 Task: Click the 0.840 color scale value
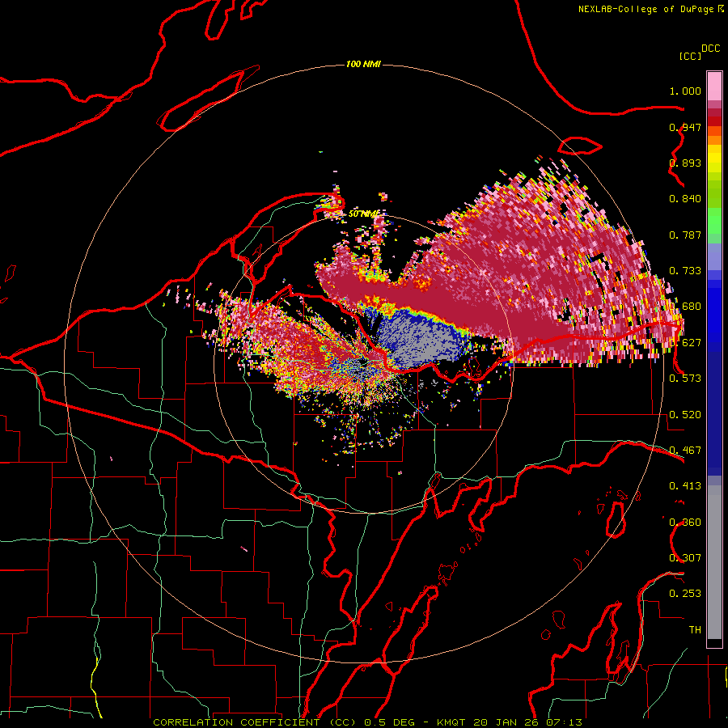point(685,199)
